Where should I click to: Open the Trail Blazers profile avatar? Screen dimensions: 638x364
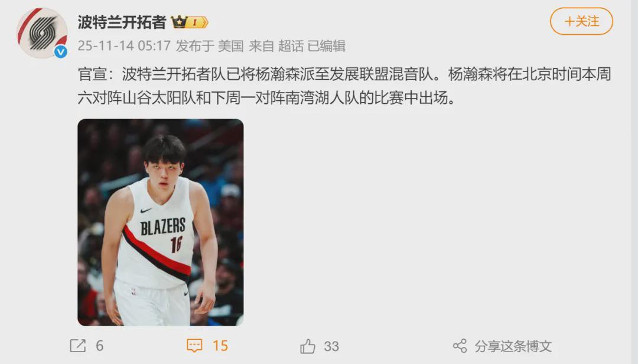click(x=43, y=33)
